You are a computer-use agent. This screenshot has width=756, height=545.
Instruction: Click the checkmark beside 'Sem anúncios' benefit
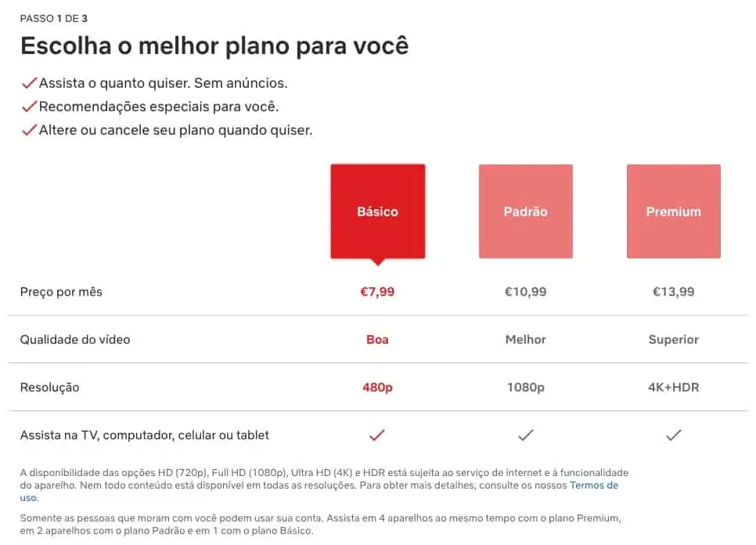(30, 81)
